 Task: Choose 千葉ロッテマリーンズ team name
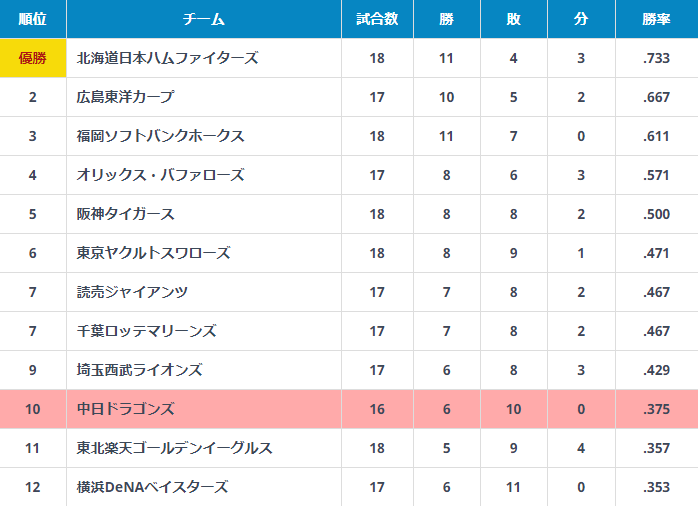(146, 331)
